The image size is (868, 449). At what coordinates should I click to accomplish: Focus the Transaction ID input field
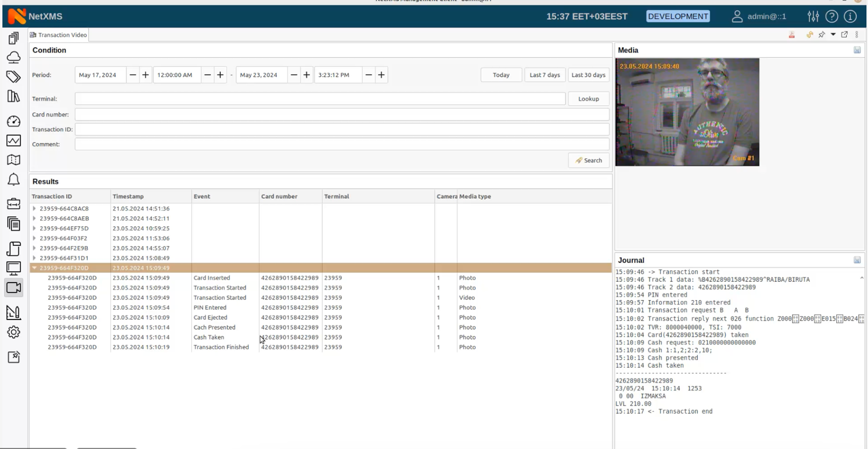(x=342, y=129)
